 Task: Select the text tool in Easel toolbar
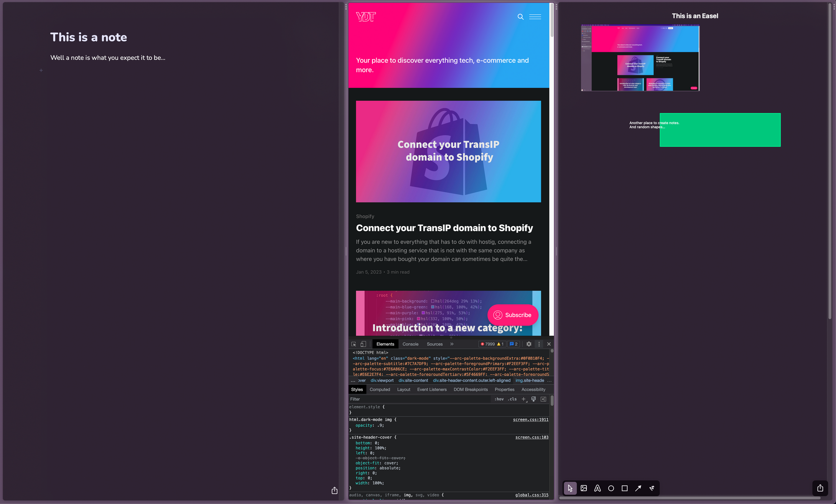tap(597, 488)
